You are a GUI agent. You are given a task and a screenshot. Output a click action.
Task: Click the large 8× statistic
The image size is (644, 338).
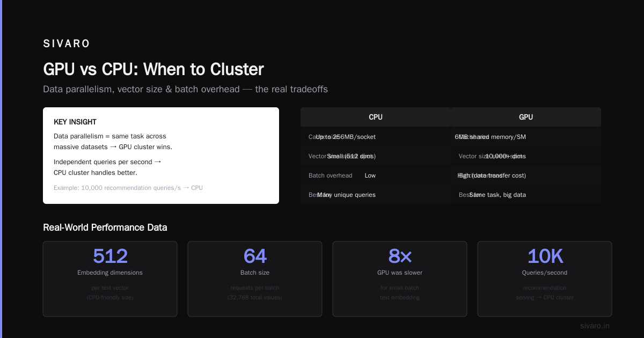(400, 256)
